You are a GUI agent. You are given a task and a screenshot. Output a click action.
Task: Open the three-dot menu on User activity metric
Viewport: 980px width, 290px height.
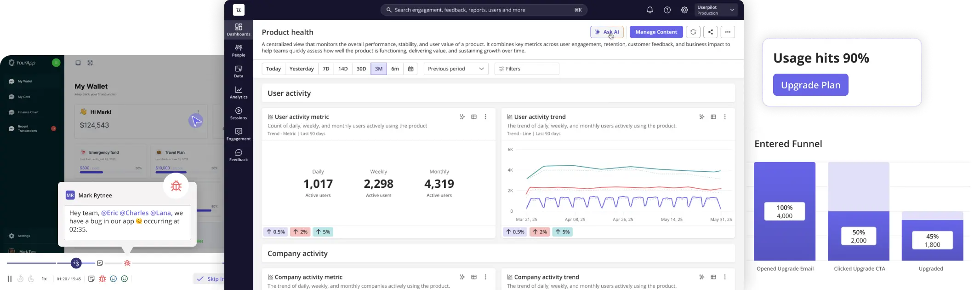point(486,117)
